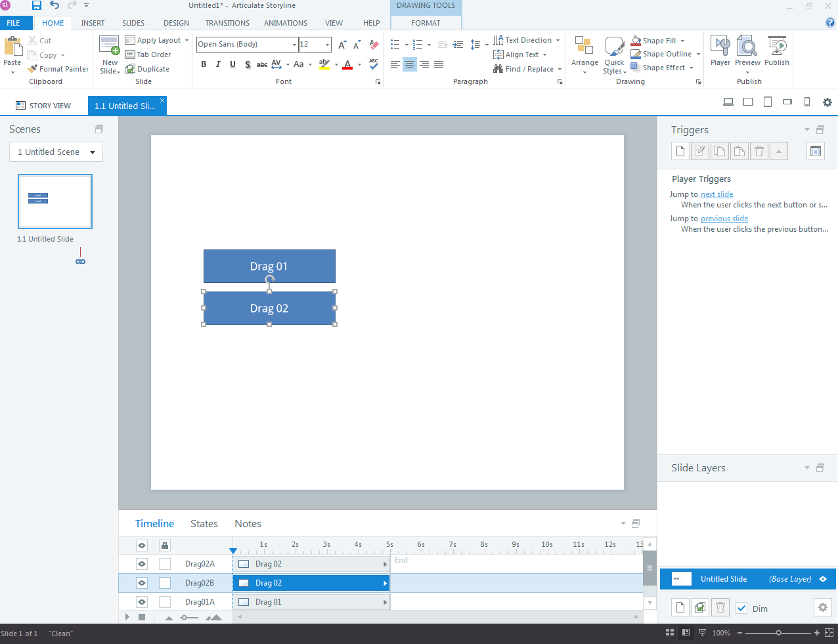
Task: Expand the Drag 01 timeline bar arrow
Action: pyautogui.click(x=384, y=601)
